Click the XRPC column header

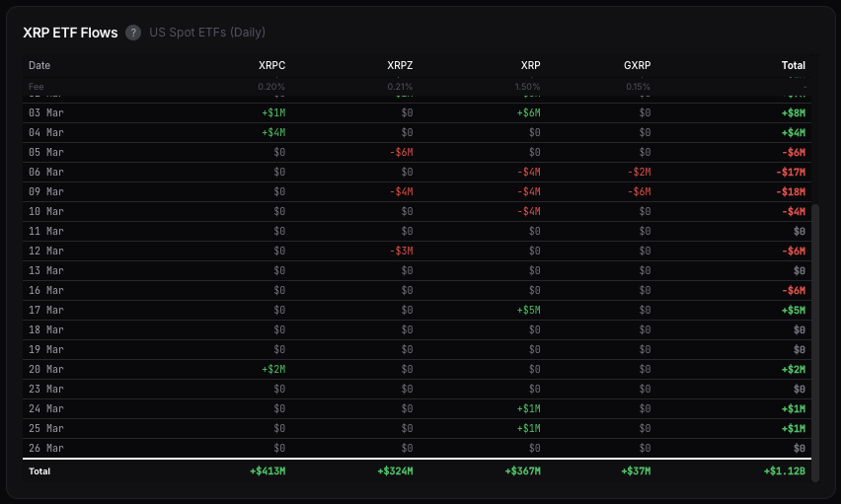[x=271, y=65]
